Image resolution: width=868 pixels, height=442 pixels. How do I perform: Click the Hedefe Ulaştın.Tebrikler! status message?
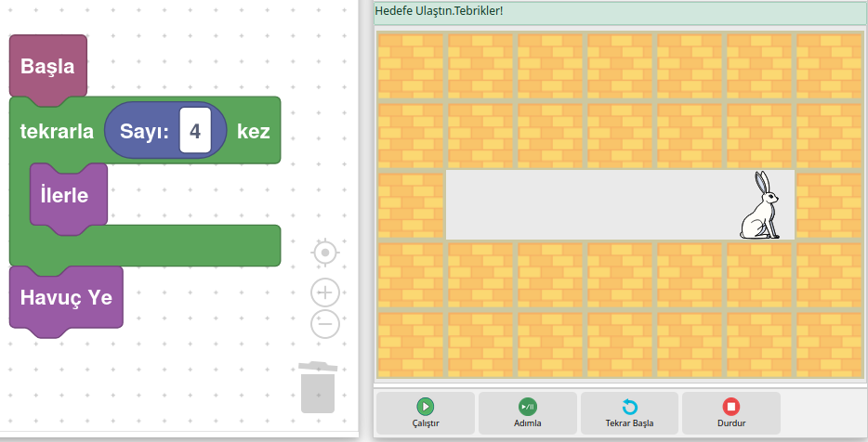tap(439, 11)
